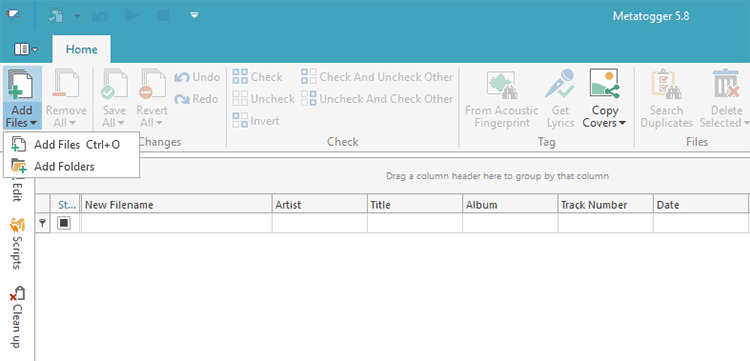Sort by Album column header
This screenshot has width=750, height=361.
(x=510, y=205)
